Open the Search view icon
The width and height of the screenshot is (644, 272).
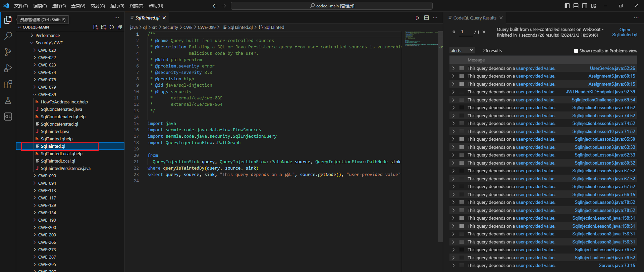pyautogui.click(x=8, y=36)
